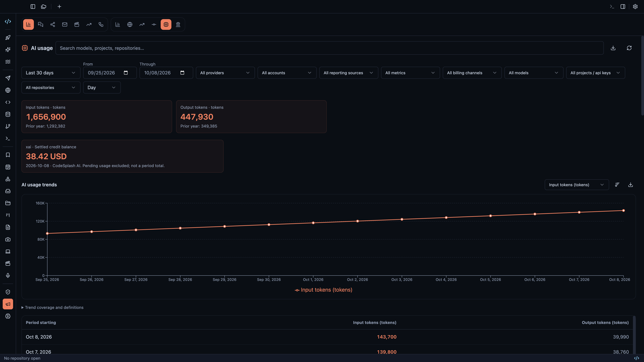Open the From date calendar picker
Image resolution: width=644 pixels, height=362 pixels.
tap(126, 73)
